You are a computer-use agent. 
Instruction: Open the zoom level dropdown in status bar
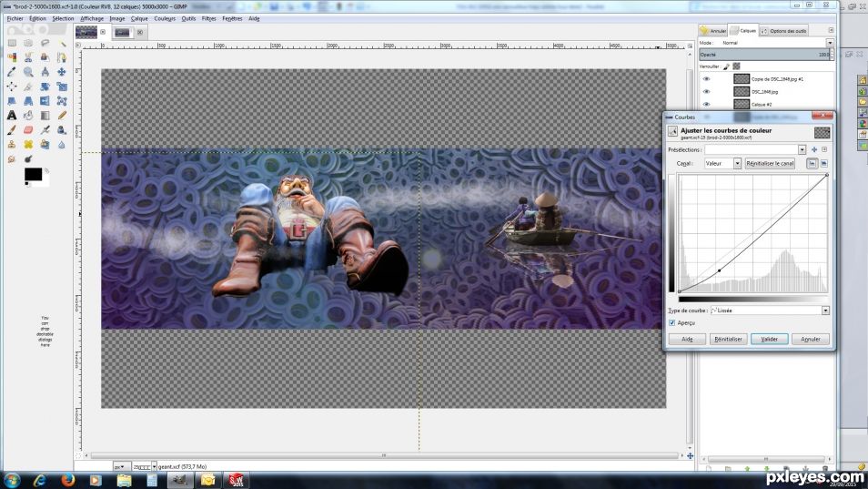pos(154,467)
